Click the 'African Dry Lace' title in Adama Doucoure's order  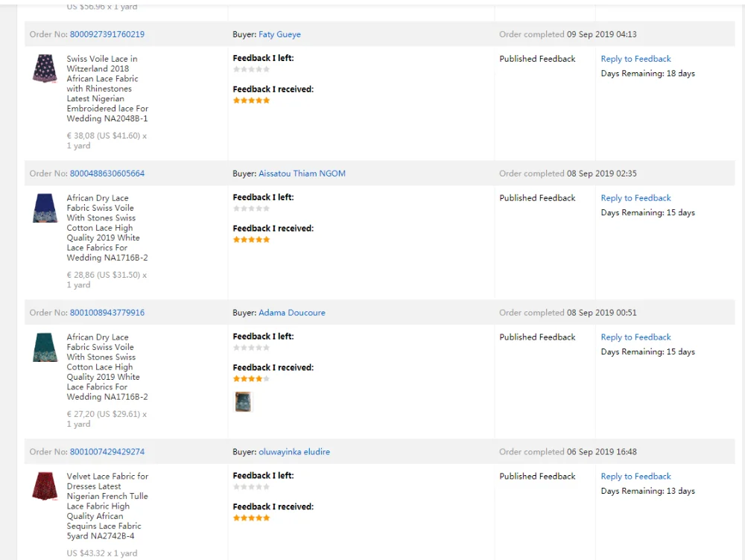107,366
